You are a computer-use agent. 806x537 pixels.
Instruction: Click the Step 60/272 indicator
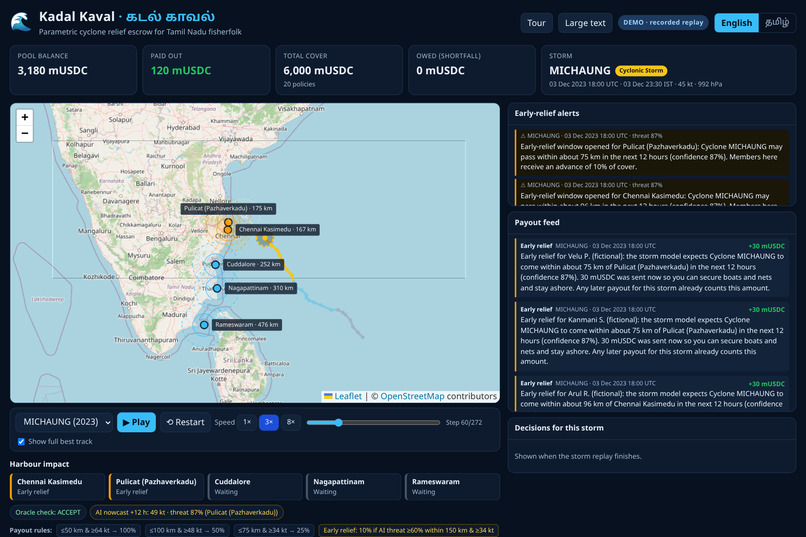click(x=464, y=422)
